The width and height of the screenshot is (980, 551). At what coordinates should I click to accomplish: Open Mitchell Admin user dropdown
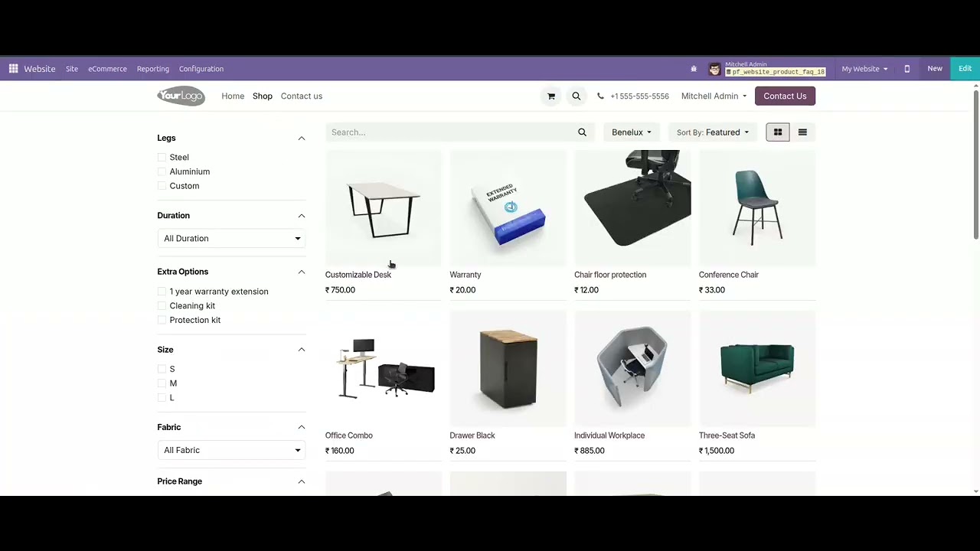point(714,96)
